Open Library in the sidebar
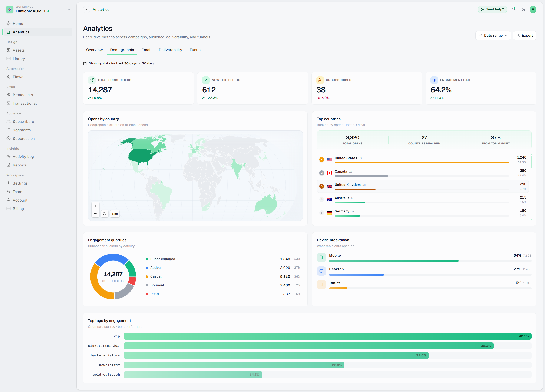The height and width of the screenshot is (392, 545). point(39,59)
